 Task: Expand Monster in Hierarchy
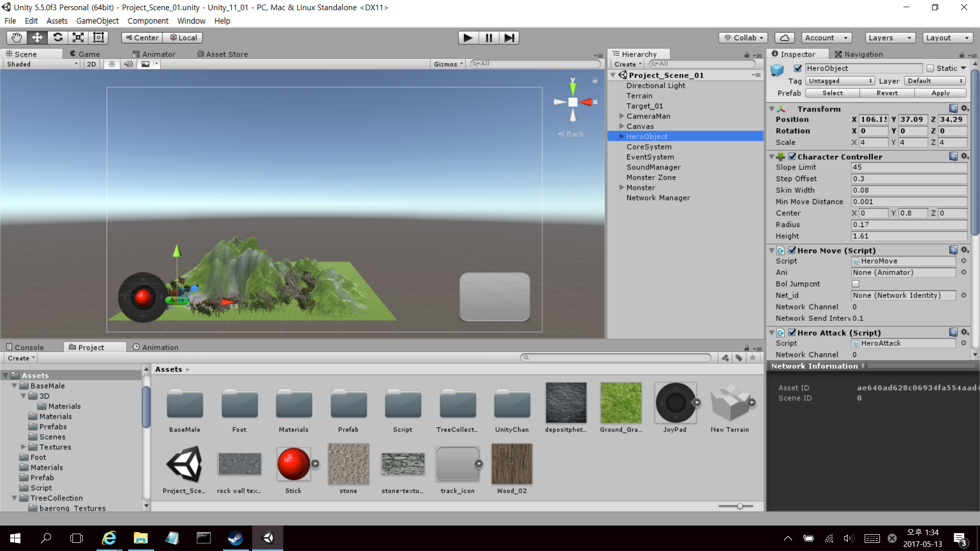pos(621,188)
